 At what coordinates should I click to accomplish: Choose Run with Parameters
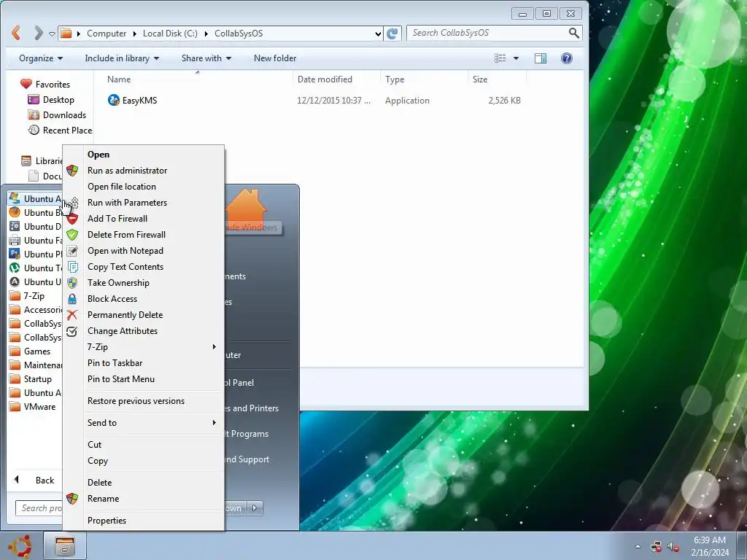click(x=127, y=203)
